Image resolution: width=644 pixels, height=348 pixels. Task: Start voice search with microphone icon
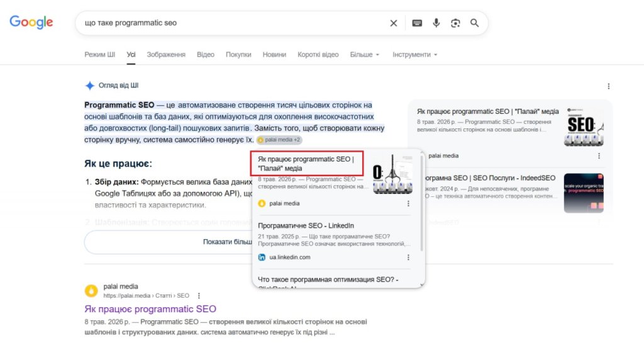[436, 23]
